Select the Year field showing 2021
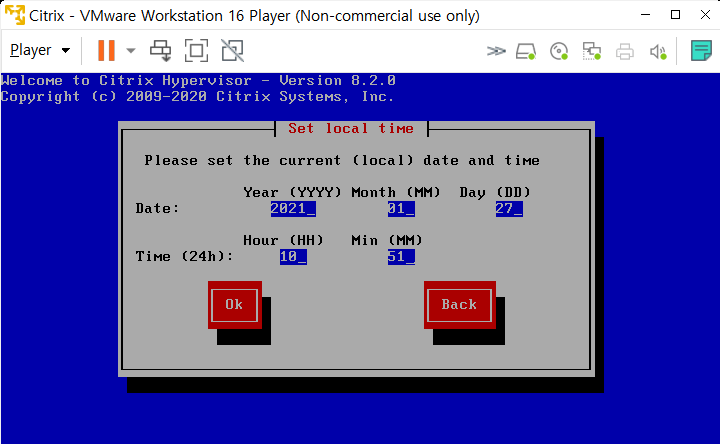The height and width of the screenshot is (444, 720). tap(293, 209)
